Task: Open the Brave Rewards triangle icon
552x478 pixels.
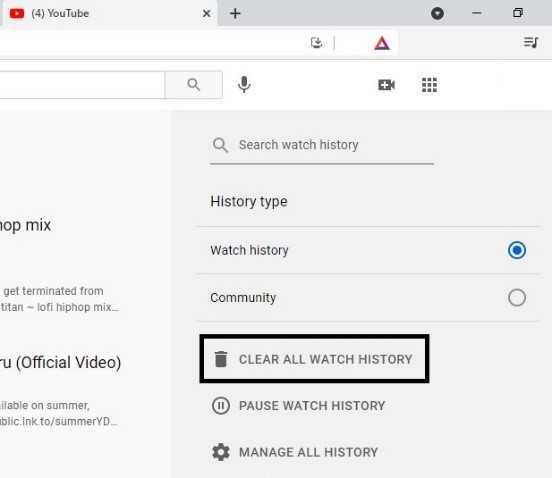Action: 382,43
